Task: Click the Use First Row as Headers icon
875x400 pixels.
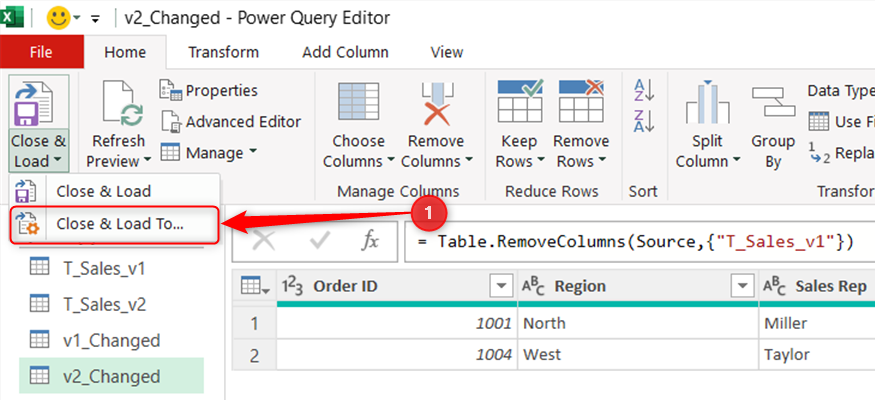Action: [x=819, y=122]
